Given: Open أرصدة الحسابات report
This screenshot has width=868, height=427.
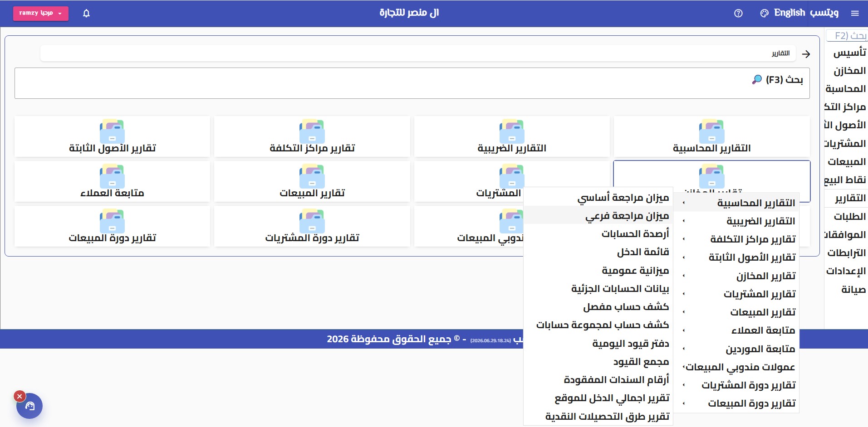Looking at the screenshot, I should (598, 234).
